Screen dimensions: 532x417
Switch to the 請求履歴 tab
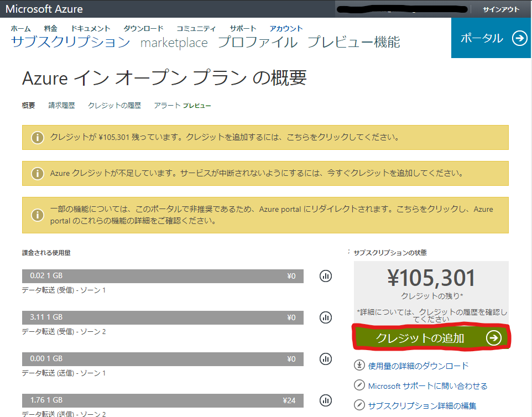point(61,106)
